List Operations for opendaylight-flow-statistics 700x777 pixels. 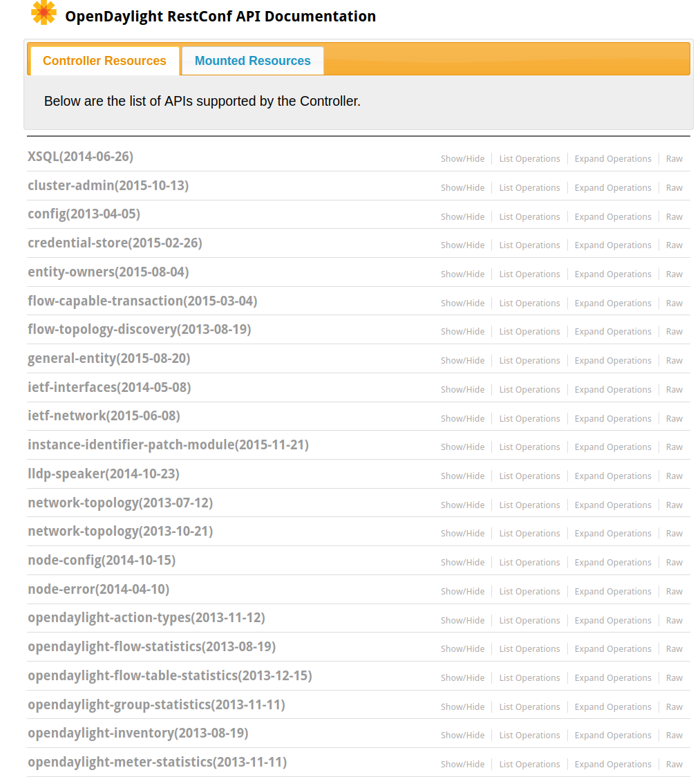[529, 649]
